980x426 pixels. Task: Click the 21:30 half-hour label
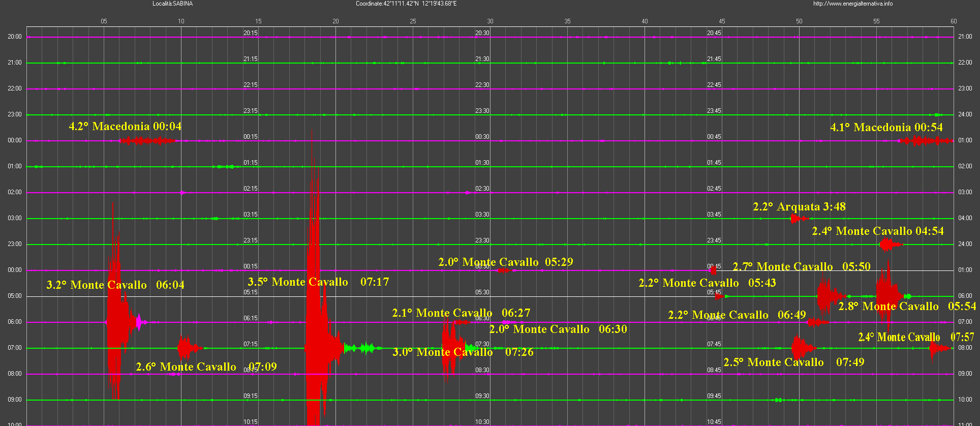(x=482, y=59)
